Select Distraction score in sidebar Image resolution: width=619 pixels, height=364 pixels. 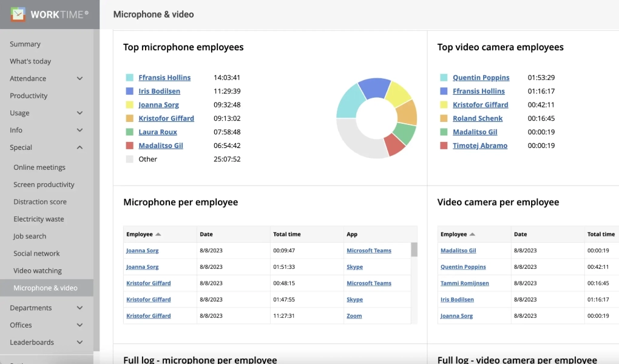click(40, 202)
